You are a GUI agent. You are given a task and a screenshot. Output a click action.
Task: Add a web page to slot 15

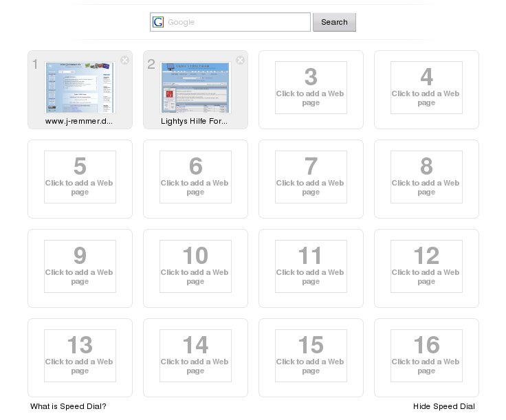click(311, 357)
